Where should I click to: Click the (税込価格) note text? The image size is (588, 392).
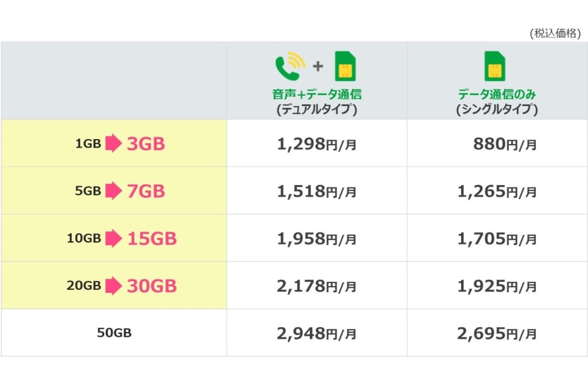tap(555, 34)
